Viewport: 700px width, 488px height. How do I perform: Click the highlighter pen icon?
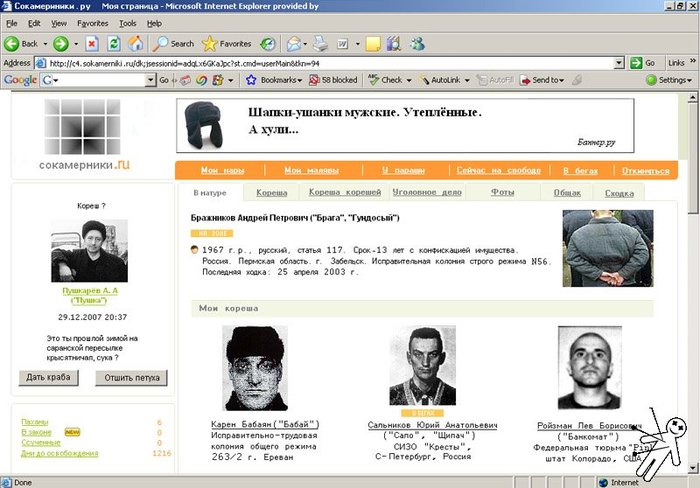coord(577,80)
